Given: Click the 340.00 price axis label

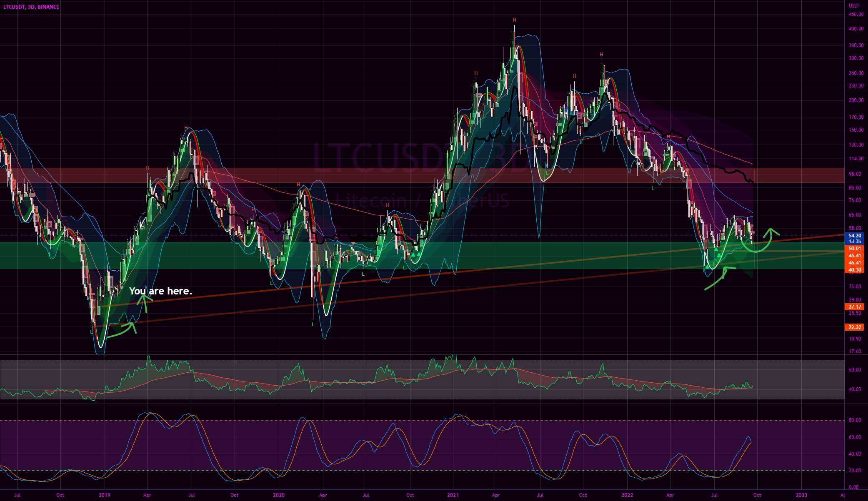Looking at the screenshot, I should pos(856,45).
